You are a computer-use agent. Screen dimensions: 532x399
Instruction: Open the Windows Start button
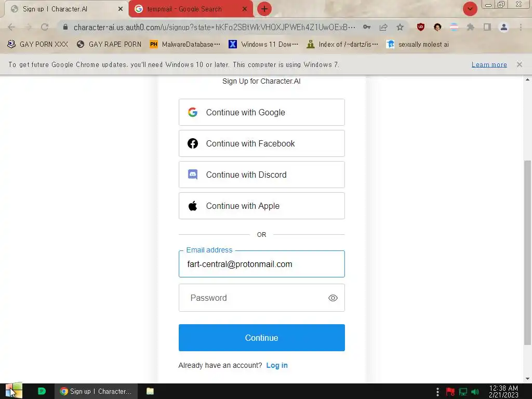click(14, 391)
